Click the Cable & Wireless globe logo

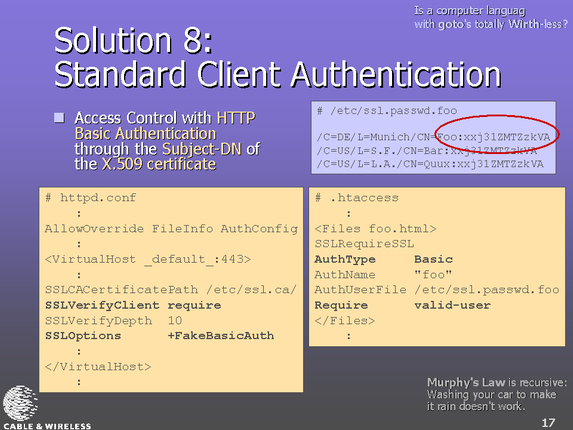[20, 404]
